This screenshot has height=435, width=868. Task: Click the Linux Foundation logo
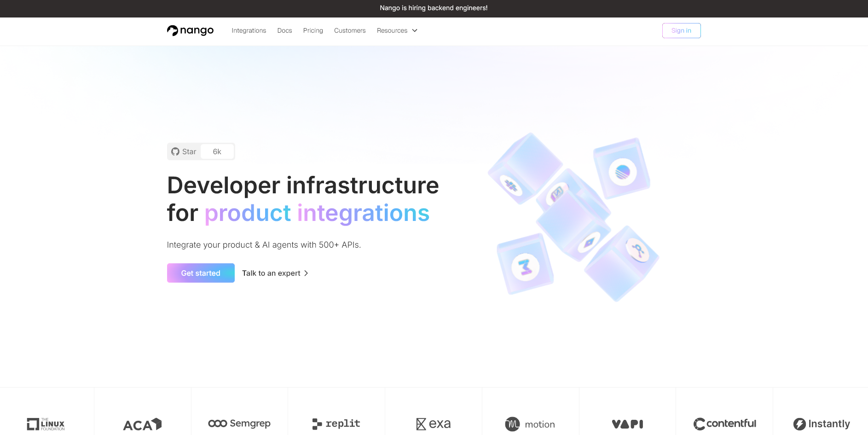pyautogui.click(x=46, y=424)
